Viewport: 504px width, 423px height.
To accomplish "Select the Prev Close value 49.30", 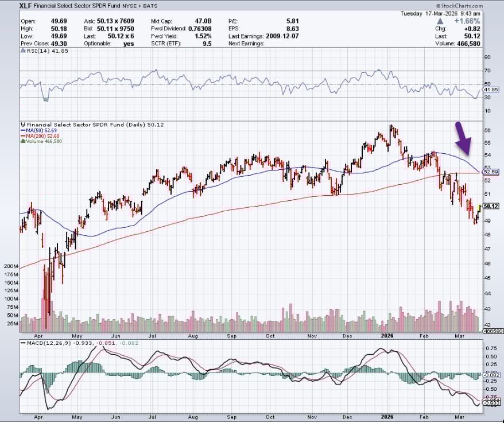I will tap(59, 44).
